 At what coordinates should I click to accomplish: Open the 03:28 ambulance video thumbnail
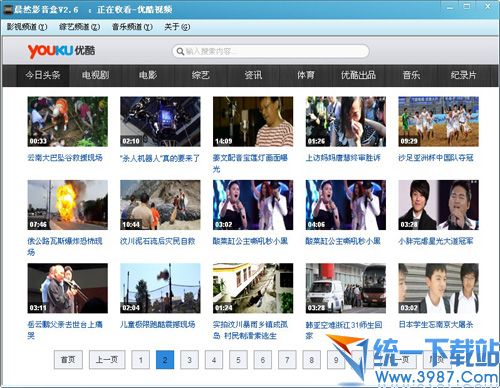[x=346, y=288]
